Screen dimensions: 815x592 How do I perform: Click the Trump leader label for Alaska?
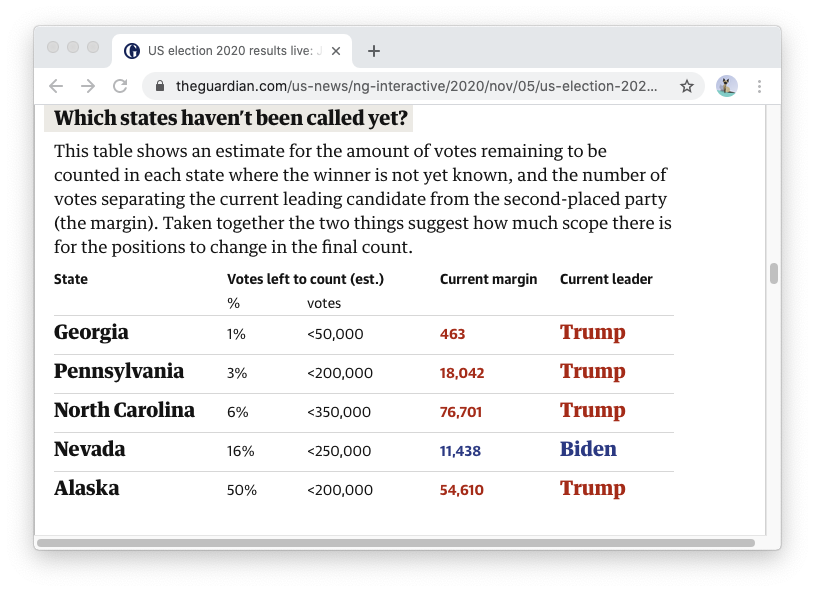click(592, 488)
